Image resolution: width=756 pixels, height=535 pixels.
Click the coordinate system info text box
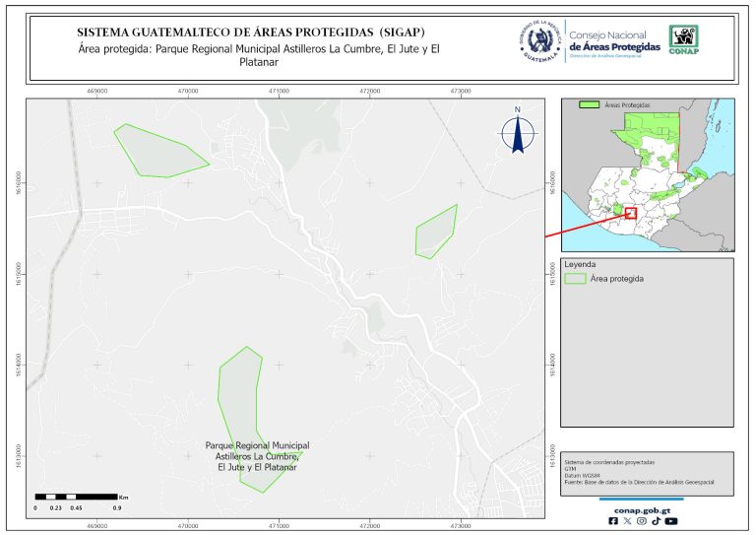coord(647,471)
